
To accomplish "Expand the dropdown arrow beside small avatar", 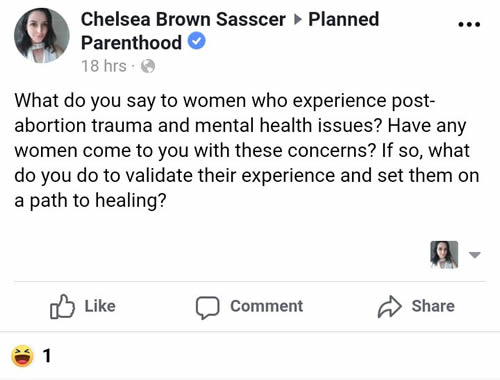I will [474, 255].
